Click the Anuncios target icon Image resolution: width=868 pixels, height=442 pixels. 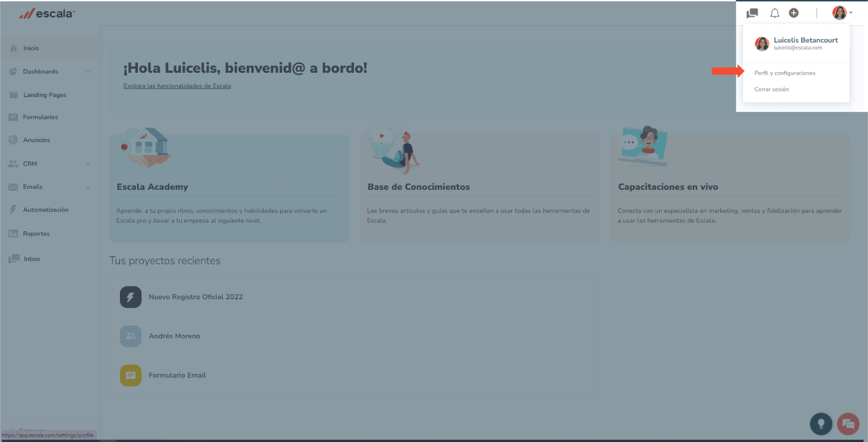pos(13,140)
